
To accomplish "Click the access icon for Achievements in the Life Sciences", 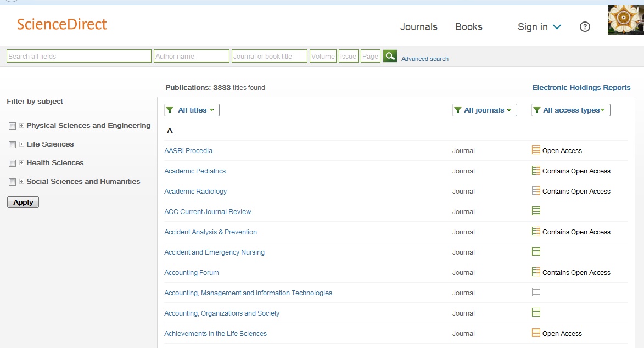I will (536, 333).
